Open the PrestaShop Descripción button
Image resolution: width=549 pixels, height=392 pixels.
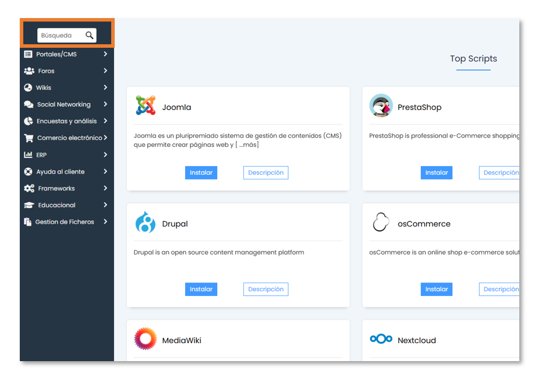[500, 173]
